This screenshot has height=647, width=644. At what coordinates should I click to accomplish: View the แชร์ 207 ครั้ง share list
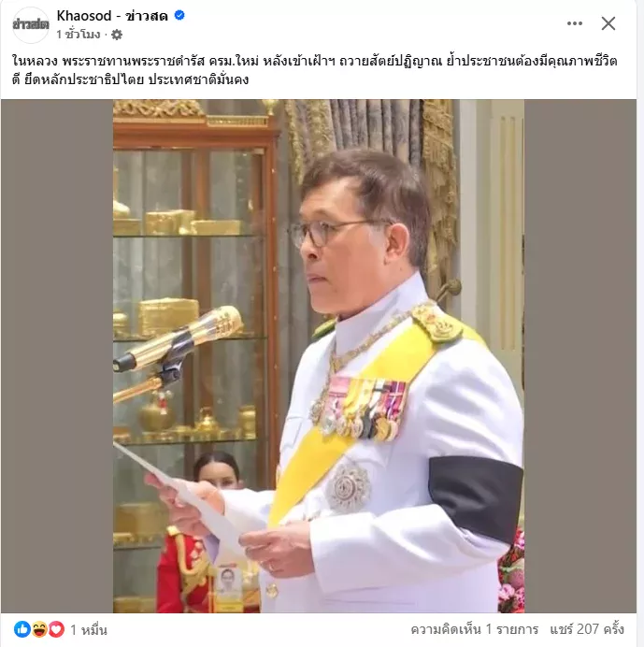coord(587,629)
